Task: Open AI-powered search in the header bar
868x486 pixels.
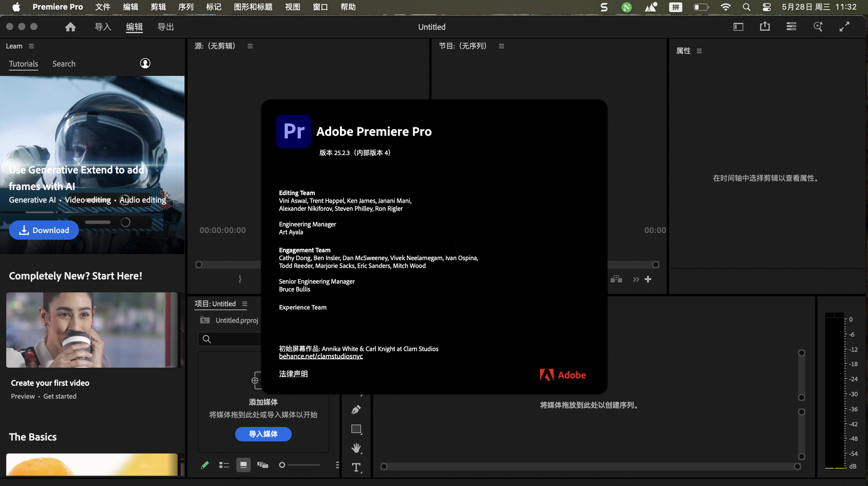Action: [818, 27]
